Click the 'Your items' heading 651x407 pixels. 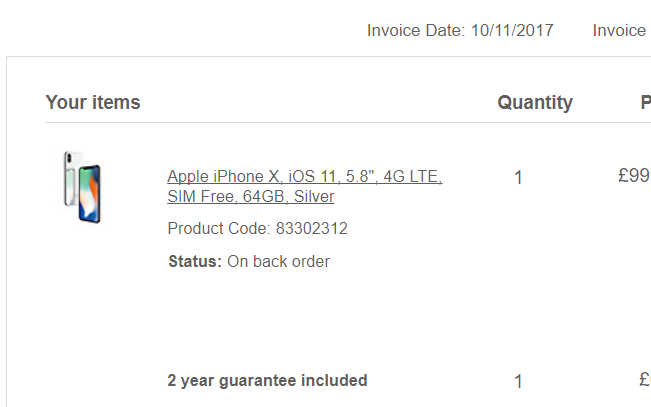point(93,102)
